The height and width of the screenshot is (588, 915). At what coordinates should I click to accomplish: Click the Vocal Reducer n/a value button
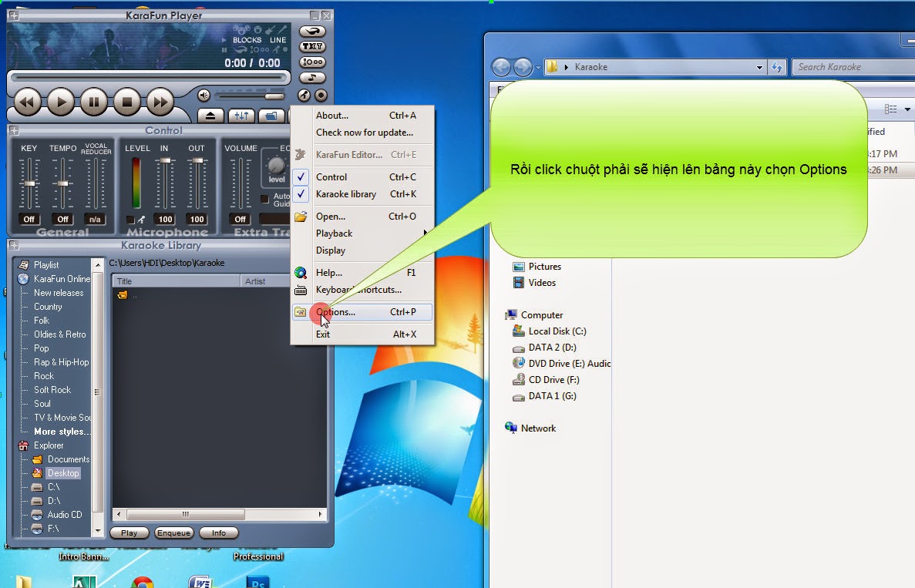pos(95,220)
